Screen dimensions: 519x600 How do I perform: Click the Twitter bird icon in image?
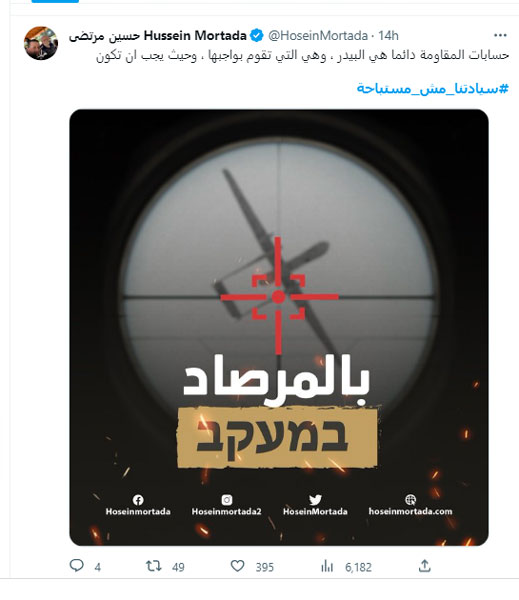point(315,500)
